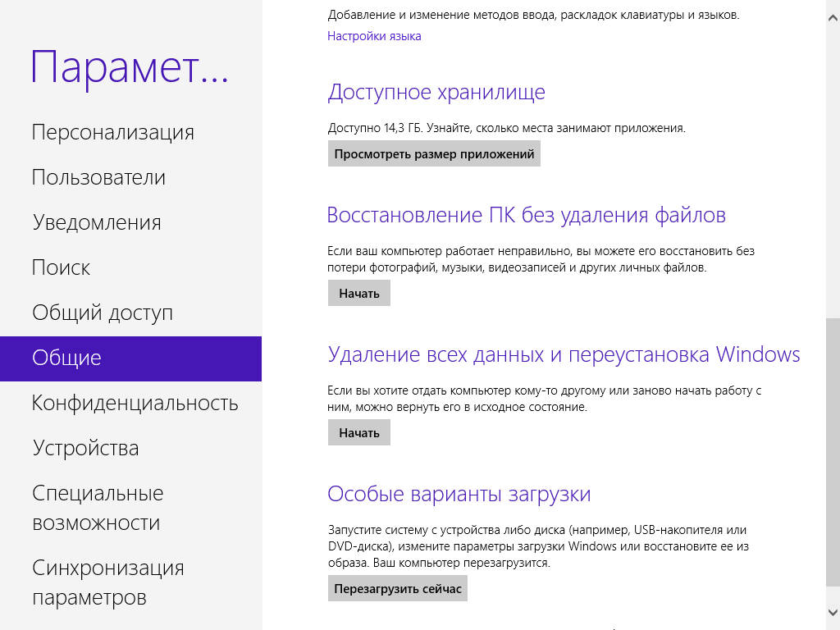Open Специальные возможности settings
This screenshot has height=630, width=840.
[x=97, y=508]
